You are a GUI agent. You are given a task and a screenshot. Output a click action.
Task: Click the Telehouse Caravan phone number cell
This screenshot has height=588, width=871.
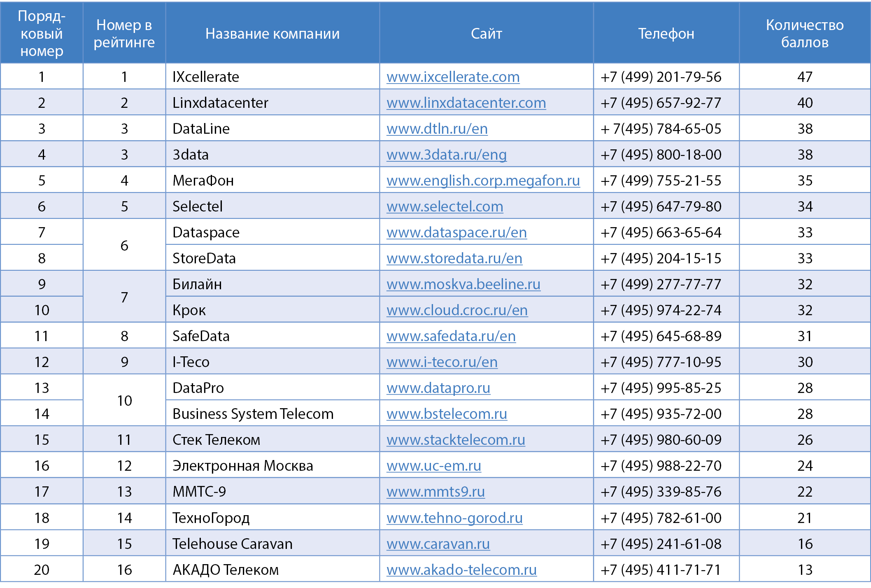pos(661,544)
